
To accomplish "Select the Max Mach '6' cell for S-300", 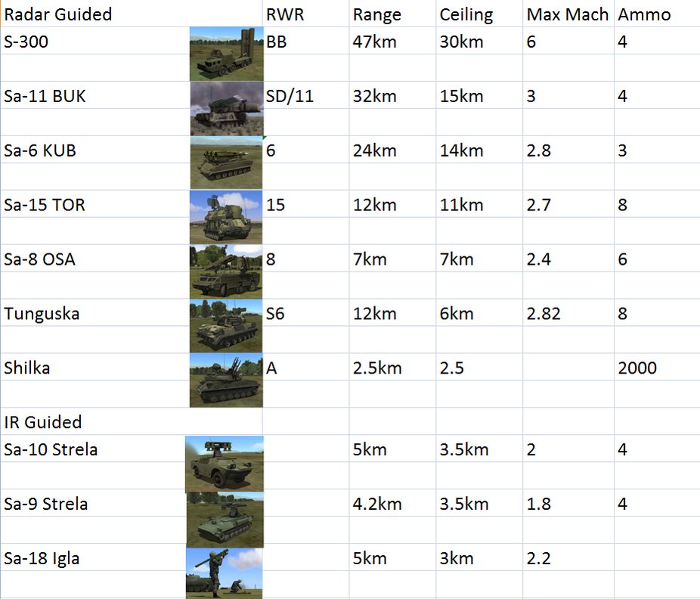I will [568, 41].
